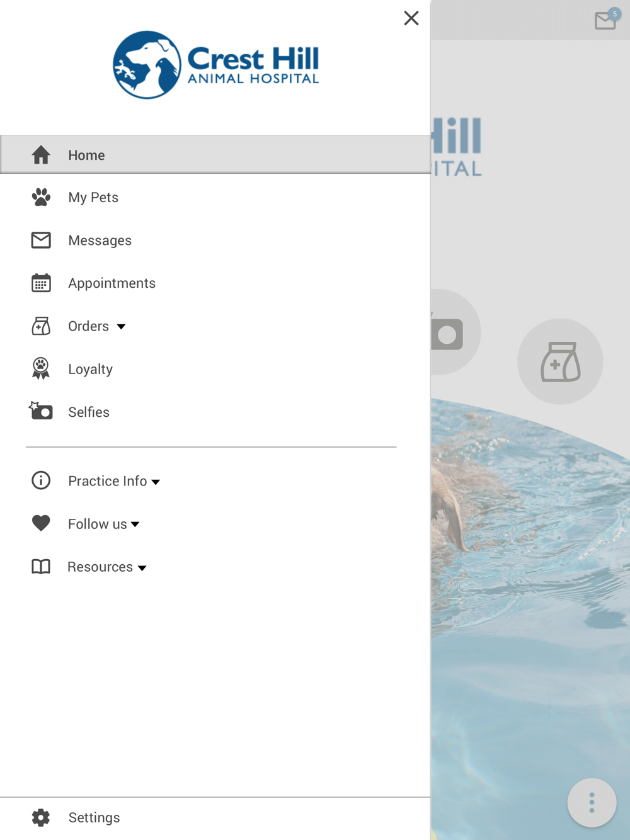
Task: Click the Appointments calendar icon
Action: [41, 283]
